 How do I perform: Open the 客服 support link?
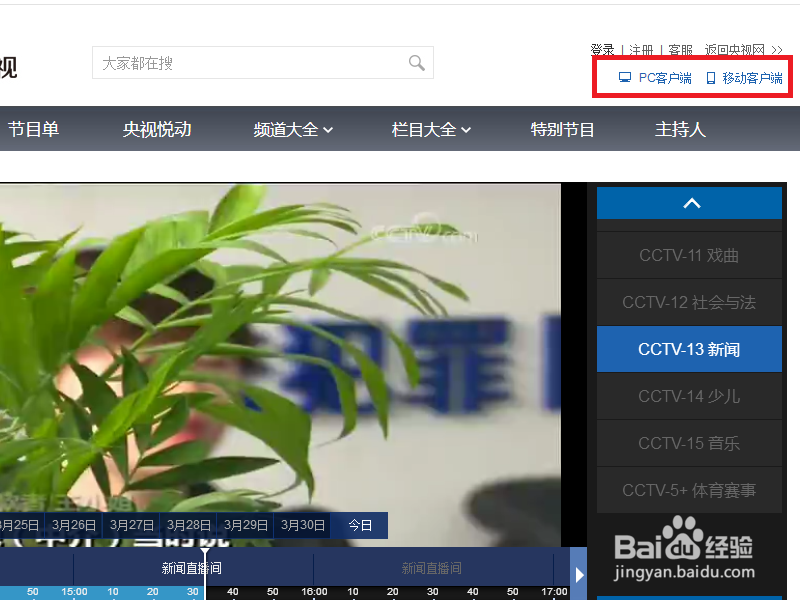click(681, 49)
